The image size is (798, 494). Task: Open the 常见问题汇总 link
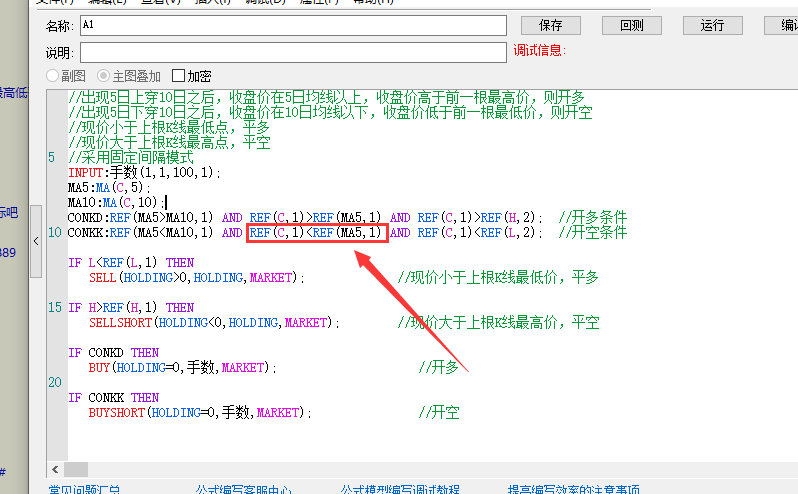click(x=84, y=489)
